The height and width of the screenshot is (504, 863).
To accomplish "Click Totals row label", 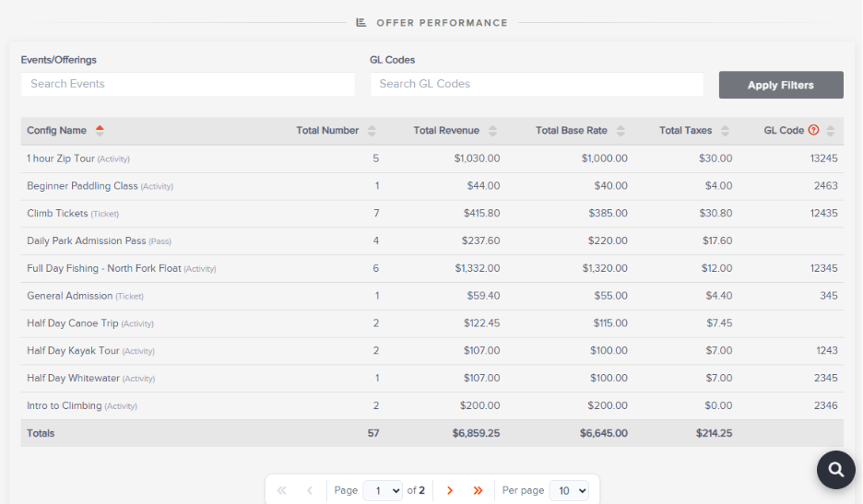I will coord(41,434).
